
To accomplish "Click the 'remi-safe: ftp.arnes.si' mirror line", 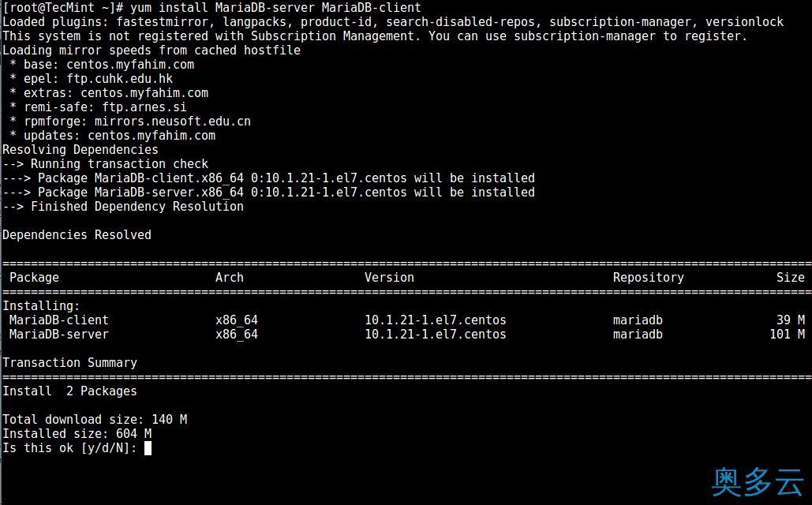I will [98, 107].
